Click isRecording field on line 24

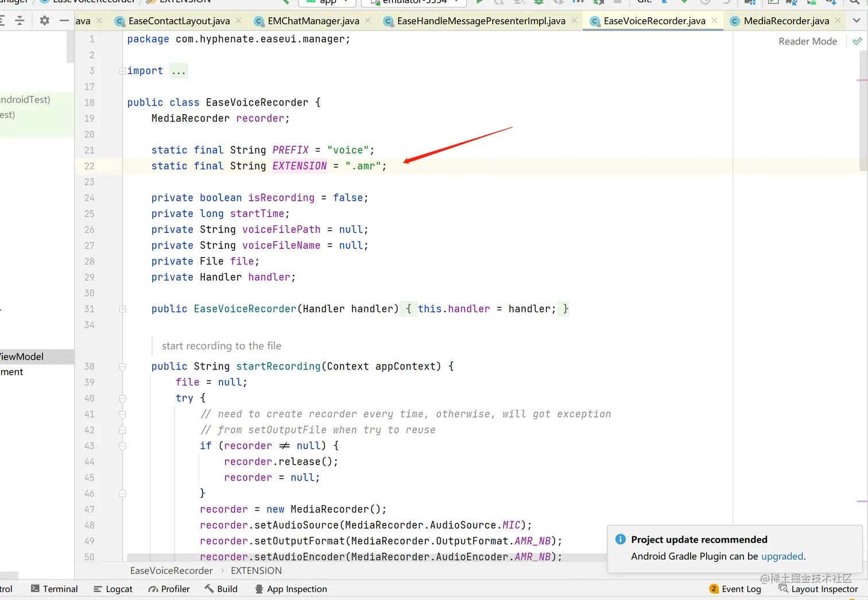(281, 198)
